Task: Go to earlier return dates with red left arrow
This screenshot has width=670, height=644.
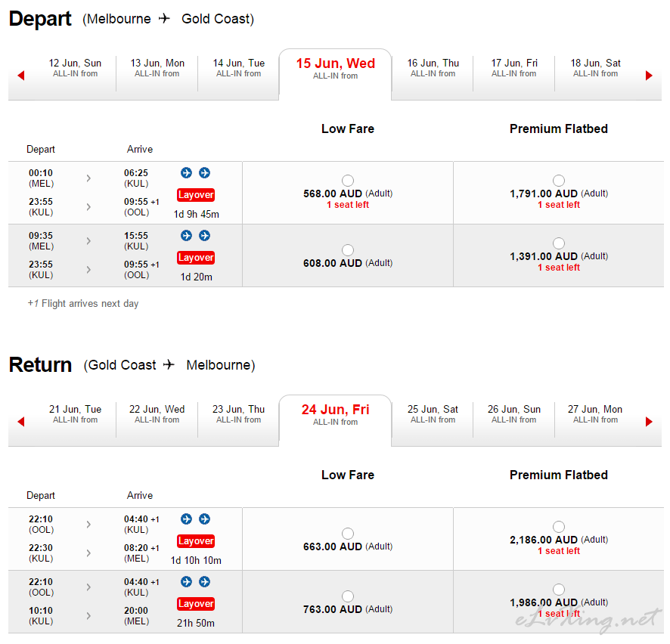Action: click(x=21, y=422)
